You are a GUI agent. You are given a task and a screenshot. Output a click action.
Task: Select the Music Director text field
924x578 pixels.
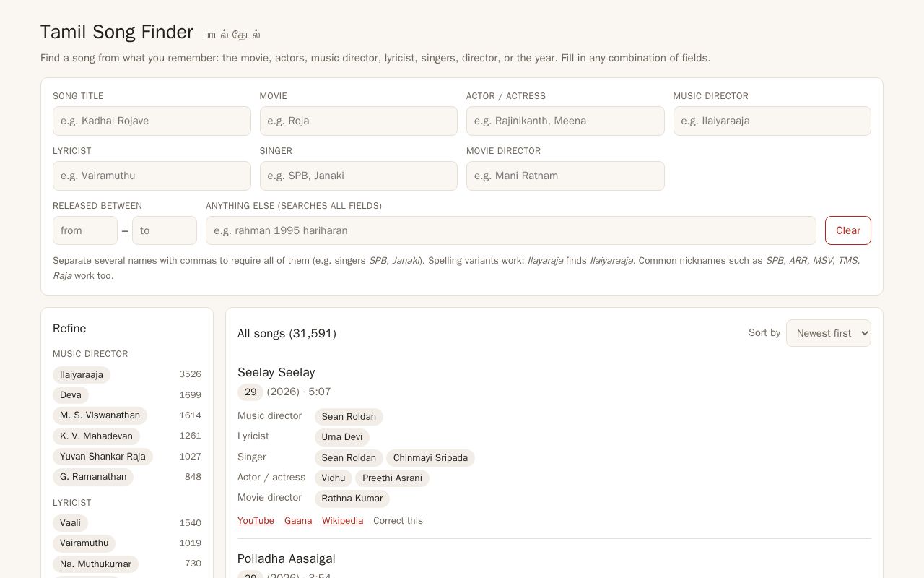tap(772, 121)
